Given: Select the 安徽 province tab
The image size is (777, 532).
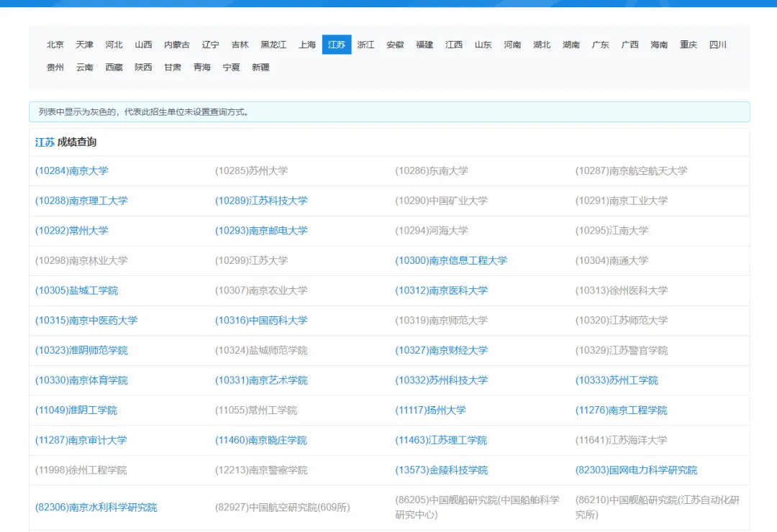Looking at the screenshot, I should pos(395,45).
